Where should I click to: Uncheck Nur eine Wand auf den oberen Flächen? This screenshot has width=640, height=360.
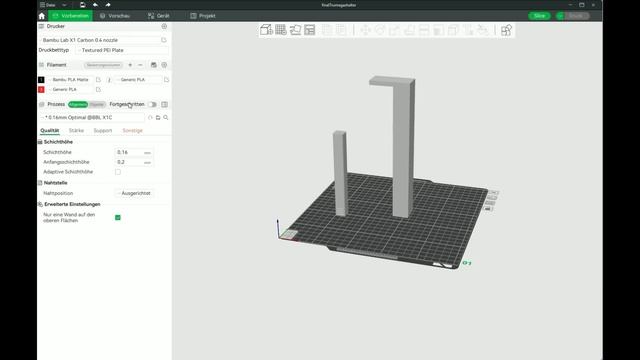[118, 218]
